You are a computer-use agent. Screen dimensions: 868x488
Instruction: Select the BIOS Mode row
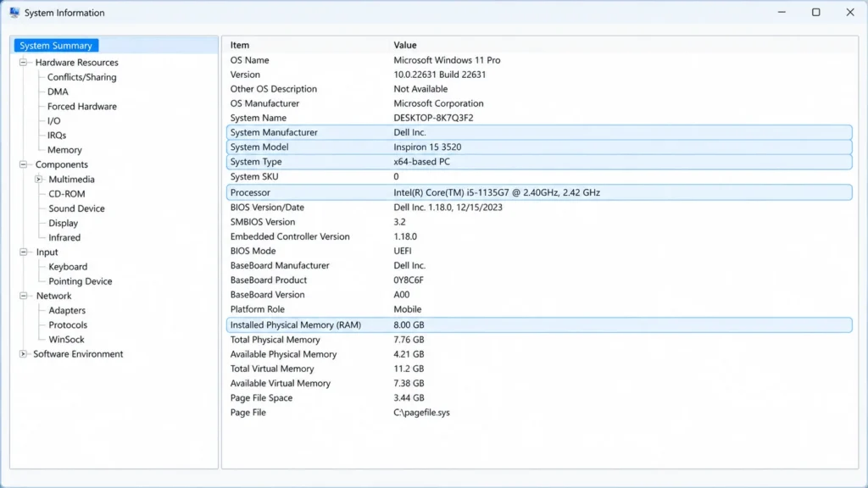(x=539, y=251)
